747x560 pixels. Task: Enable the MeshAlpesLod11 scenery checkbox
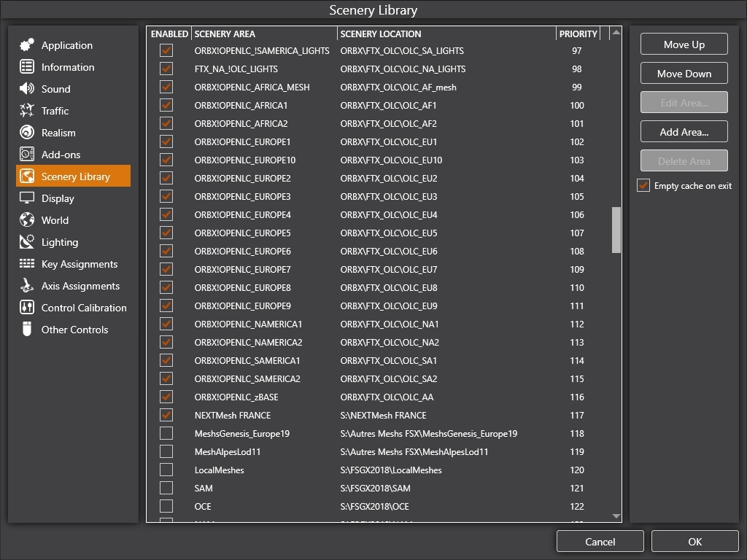point(166,451)
